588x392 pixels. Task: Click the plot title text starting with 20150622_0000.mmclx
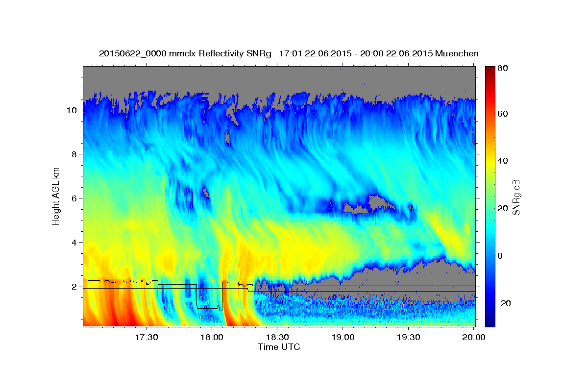pos(289,53)
